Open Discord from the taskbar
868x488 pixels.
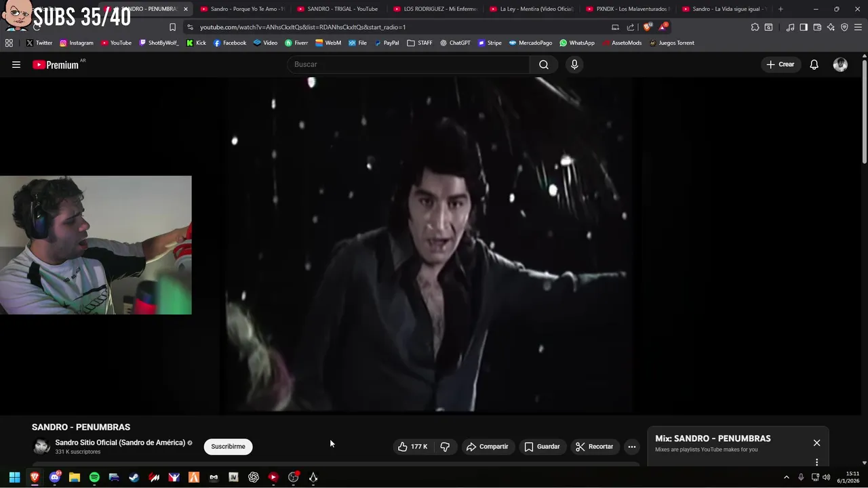coord(55,477)
